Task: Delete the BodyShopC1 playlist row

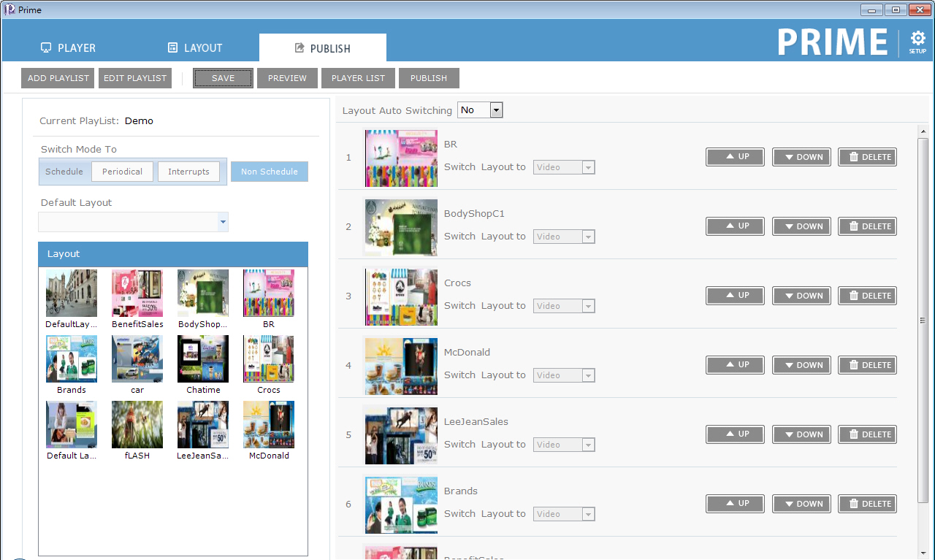Action: click(x=867, y=226)
